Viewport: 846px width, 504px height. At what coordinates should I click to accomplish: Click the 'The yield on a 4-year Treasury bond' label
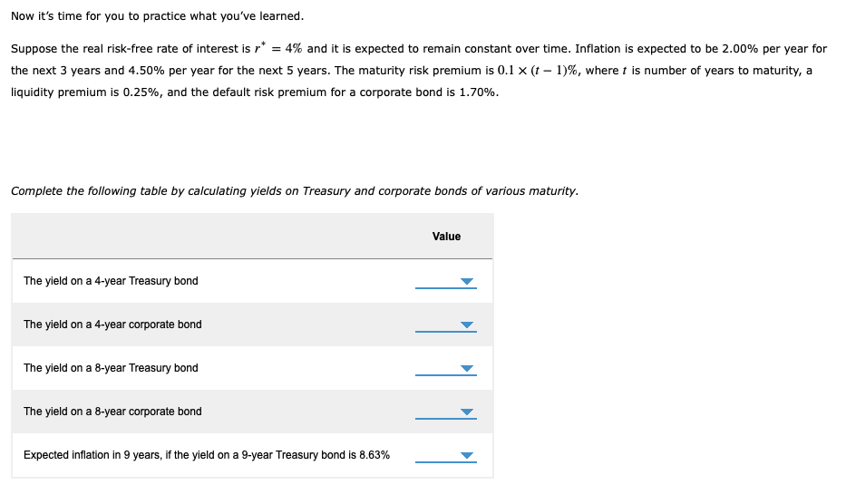tap(111, 281)
